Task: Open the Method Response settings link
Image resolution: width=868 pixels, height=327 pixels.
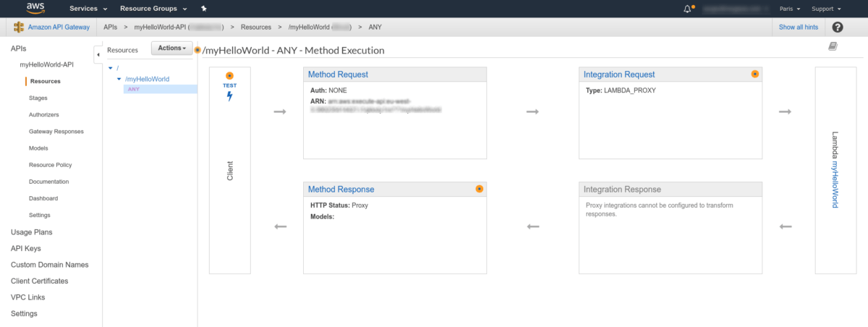Action: tap(341, 190)
